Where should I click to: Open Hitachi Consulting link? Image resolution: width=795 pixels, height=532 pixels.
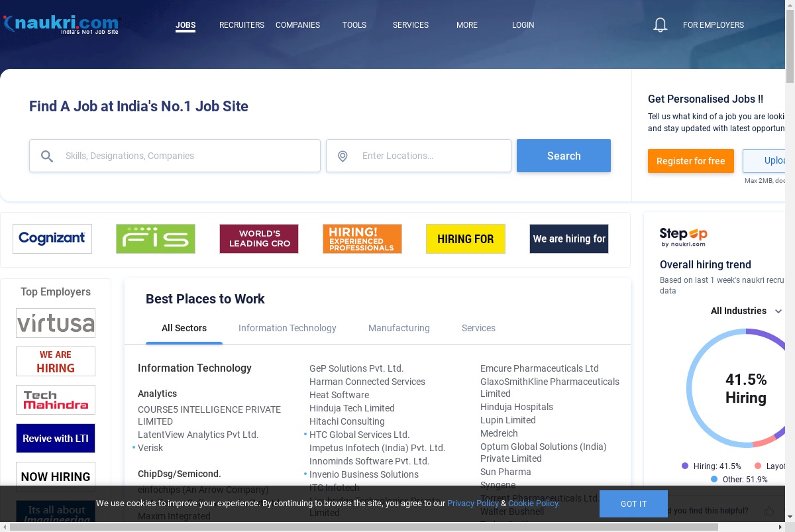click(347, 421)
